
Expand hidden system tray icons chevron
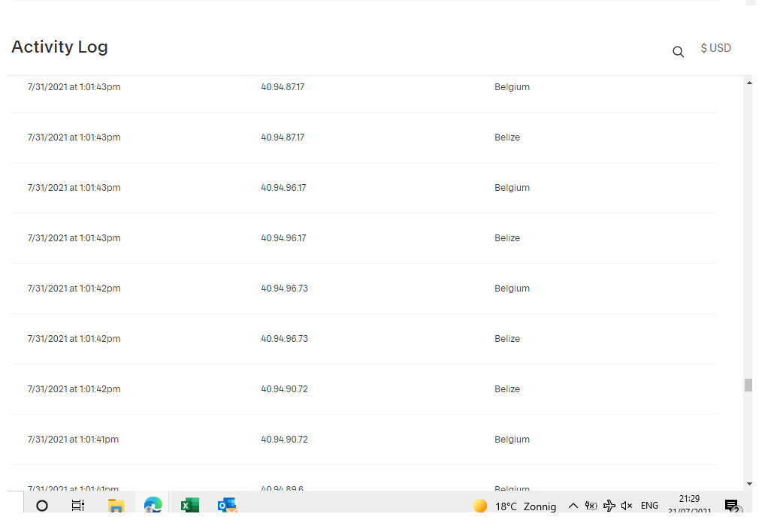tap(573, 506)
